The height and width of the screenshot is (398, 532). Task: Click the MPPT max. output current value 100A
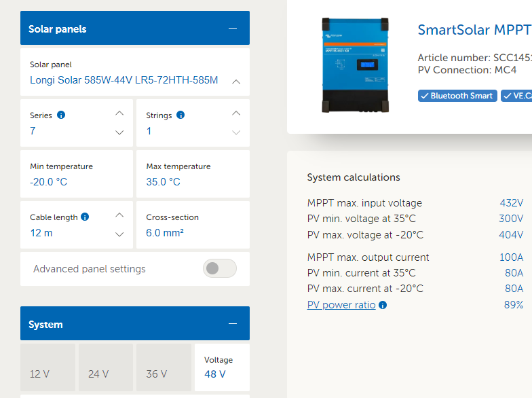512,257
